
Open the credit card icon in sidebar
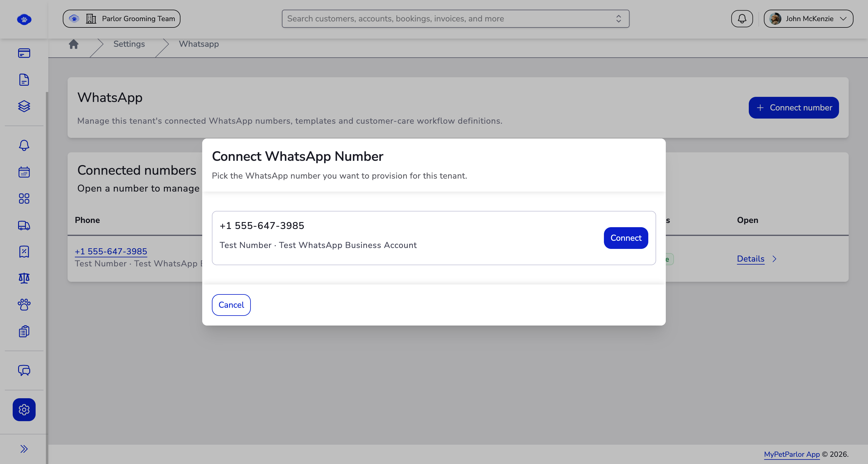pos(24,53)
